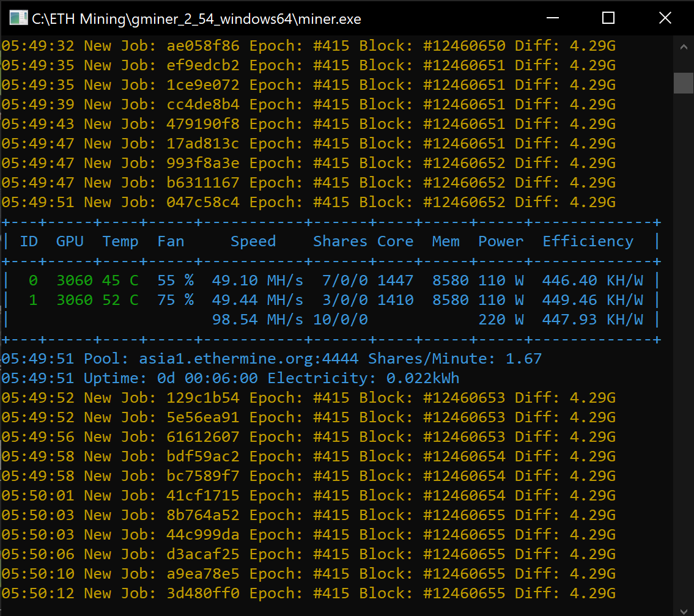
Task: Click the Shares column header
Action: pyautogui.click(x=340, y=241)
